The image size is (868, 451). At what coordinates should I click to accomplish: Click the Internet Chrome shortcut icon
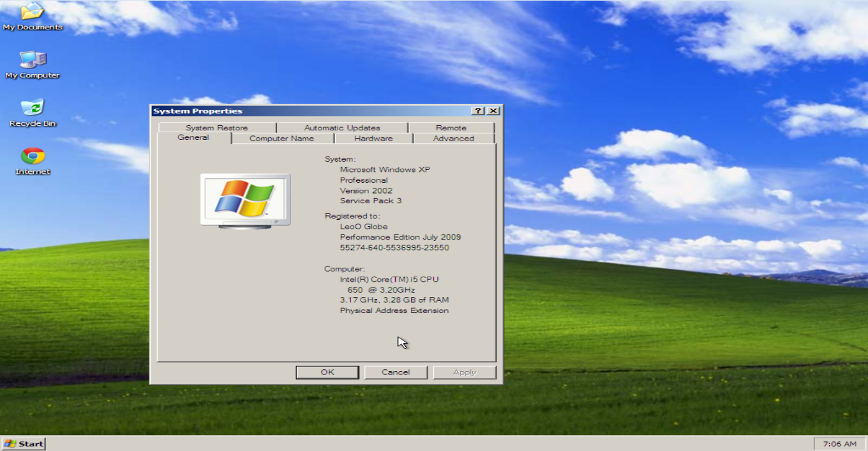tap(33, 156)
